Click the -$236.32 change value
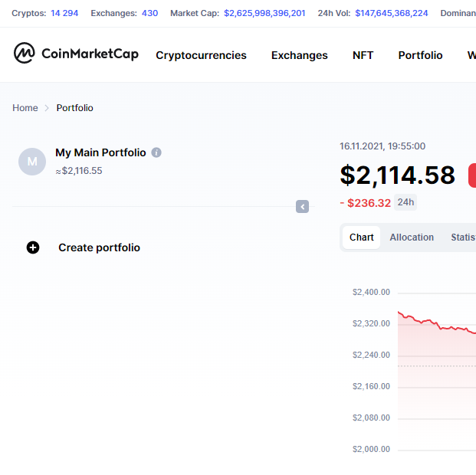The height and width of the screenshot is (475, 476). (365, 203)
